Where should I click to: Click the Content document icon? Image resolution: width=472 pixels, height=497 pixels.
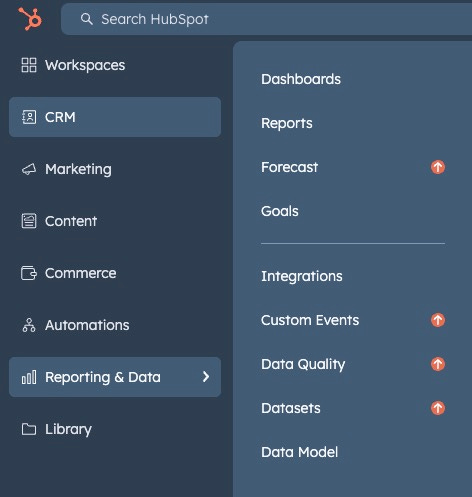[x=29, y=221]
